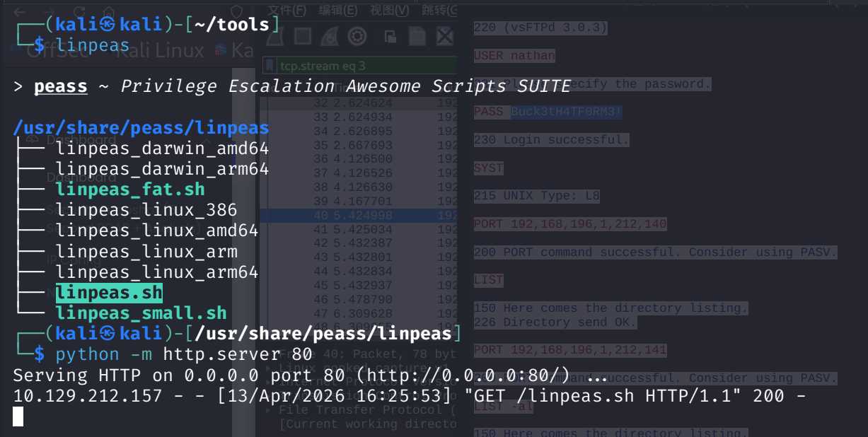Select packet row number 40

354,215
